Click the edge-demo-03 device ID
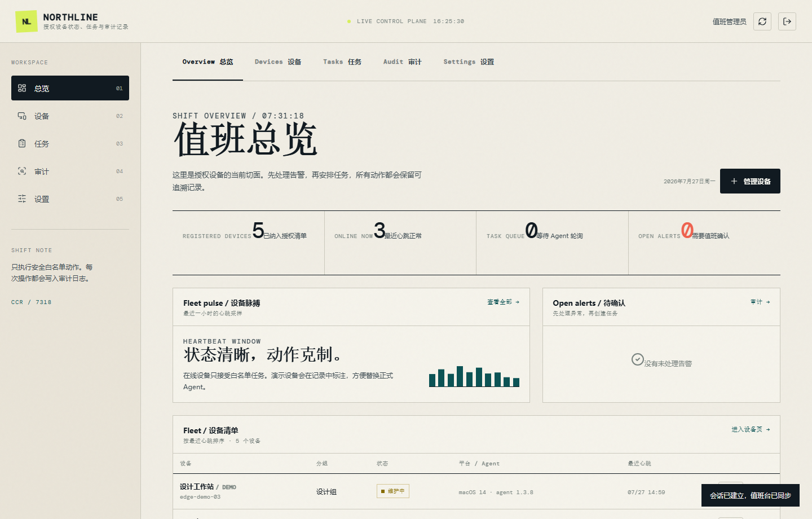 200,497
